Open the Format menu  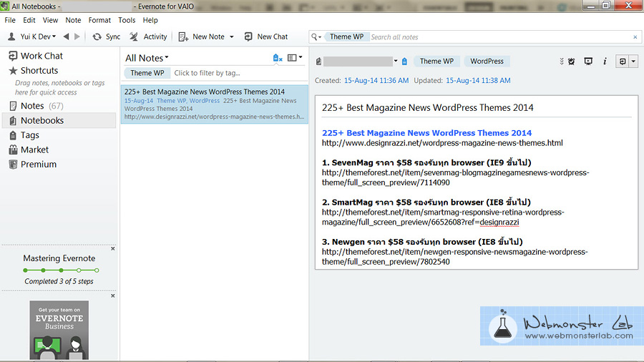tap(99, 20)
